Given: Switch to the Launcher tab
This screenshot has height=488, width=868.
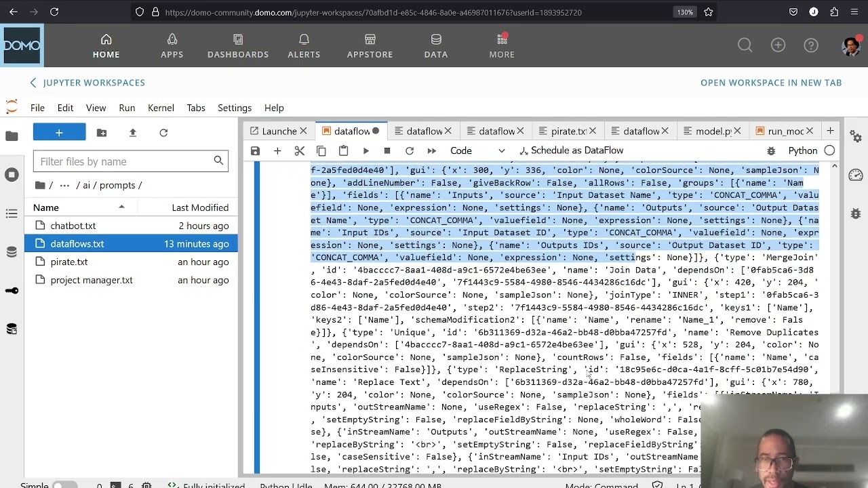Looking at the screenshot, I should [279, 131].
